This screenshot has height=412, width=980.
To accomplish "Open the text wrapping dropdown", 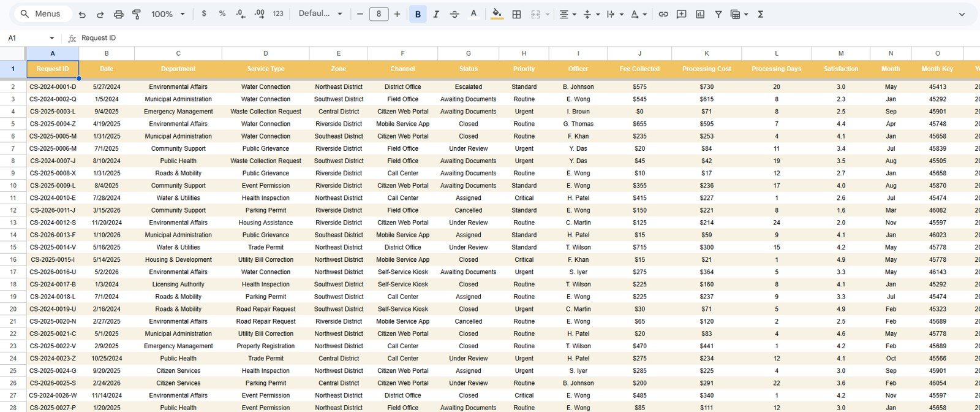I will pos(615,14).
